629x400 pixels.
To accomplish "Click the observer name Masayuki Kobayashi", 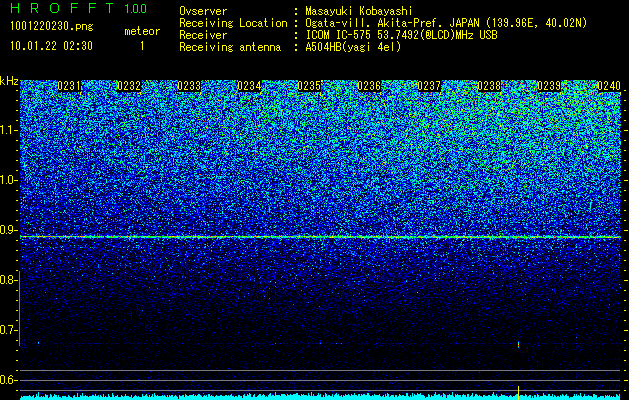I will [359, 12].
